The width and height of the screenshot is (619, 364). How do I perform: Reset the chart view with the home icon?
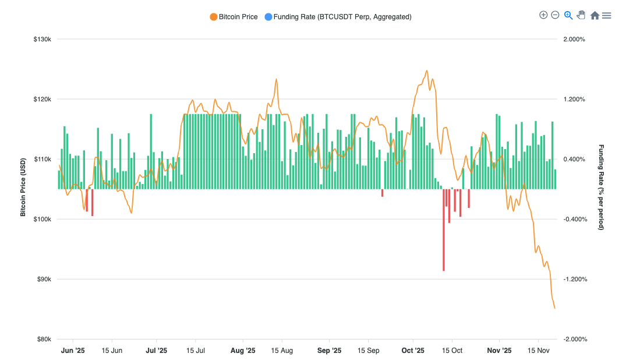click(594, 15)
